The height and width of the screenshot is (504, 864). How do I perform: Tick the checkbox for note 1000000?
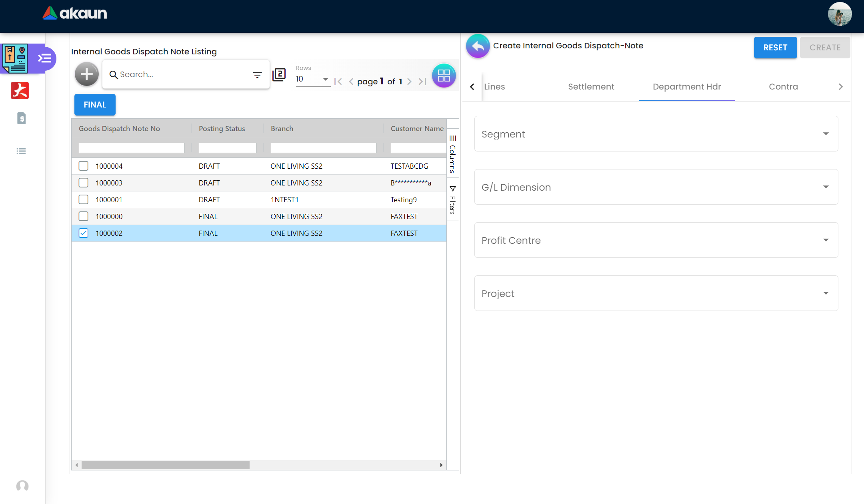83,216
